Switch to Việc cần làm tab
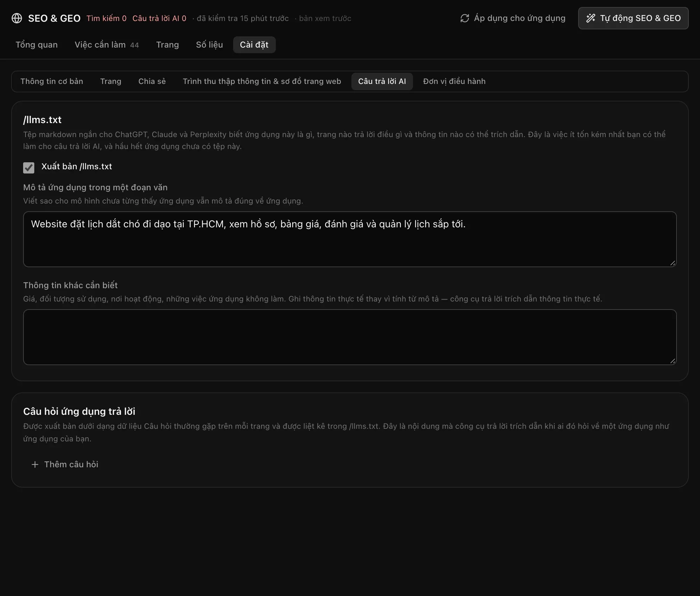700x596 pixels. point(107,45)
